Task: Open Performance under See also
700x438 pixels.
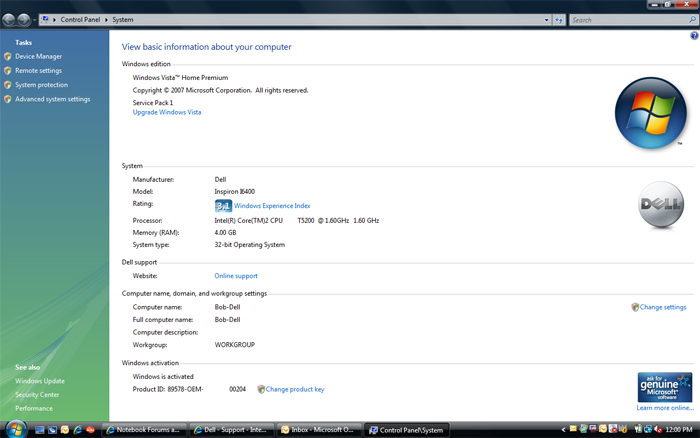Action: [33, 408]
